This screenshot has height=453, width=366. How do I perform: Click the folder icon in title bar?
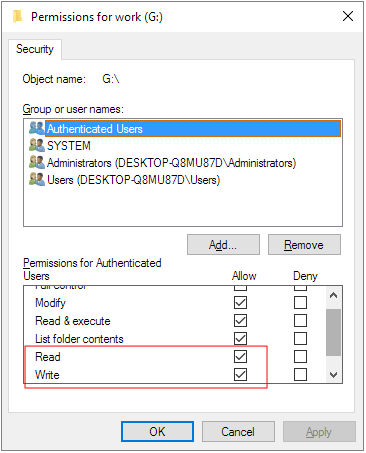point(17,16)
